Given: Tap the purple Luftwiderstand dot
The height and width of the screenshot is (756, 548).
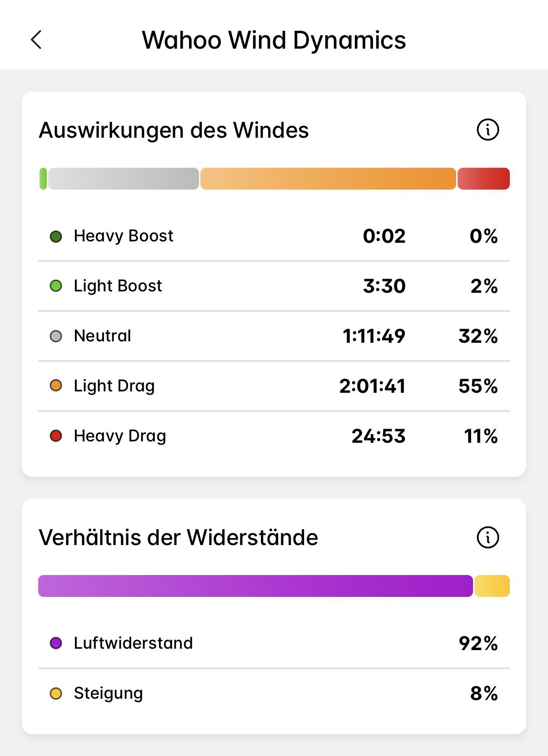Looking at the screenshot, I should [x=56, y=643].
